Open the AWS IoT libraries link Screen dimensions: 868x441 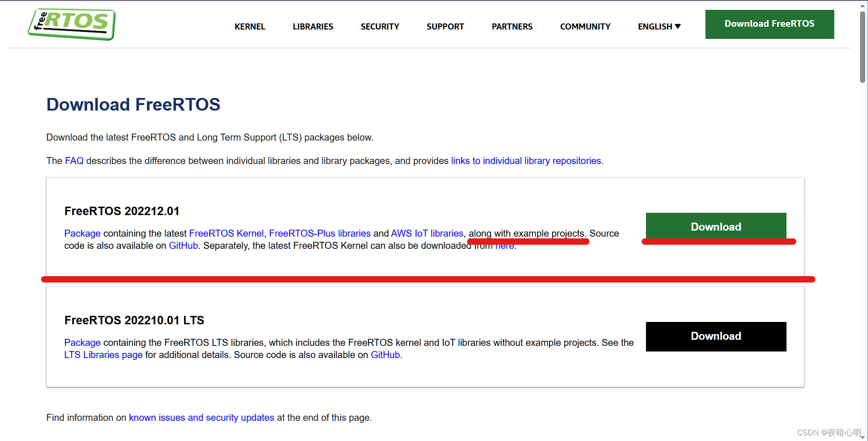(427, 233)
